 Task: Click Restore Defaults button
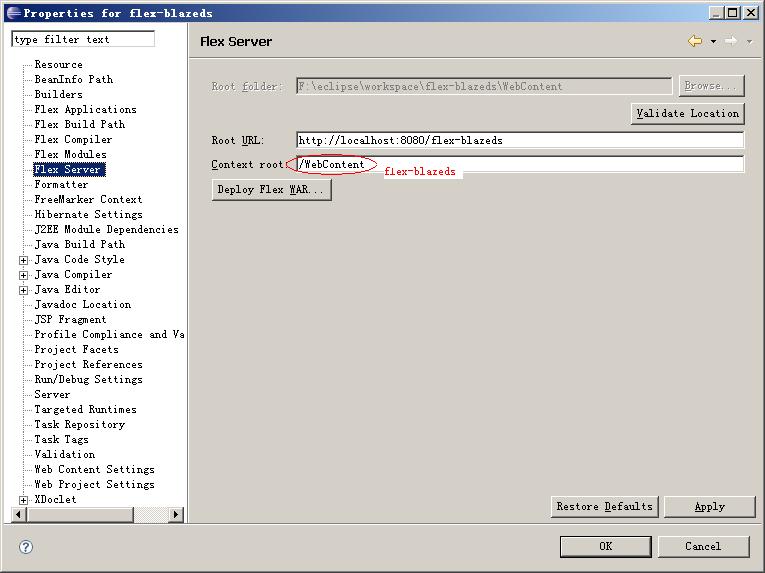point(604,507)
